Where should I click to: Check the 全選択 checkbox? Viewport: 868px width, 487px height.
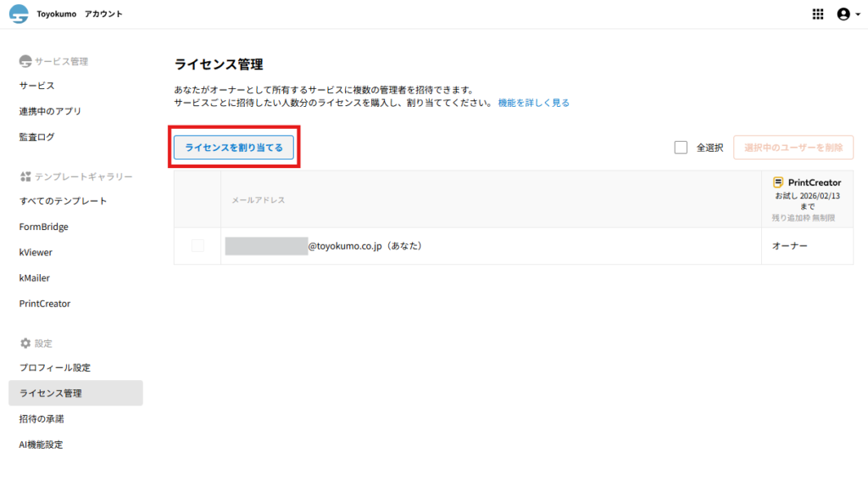(681, 148)
